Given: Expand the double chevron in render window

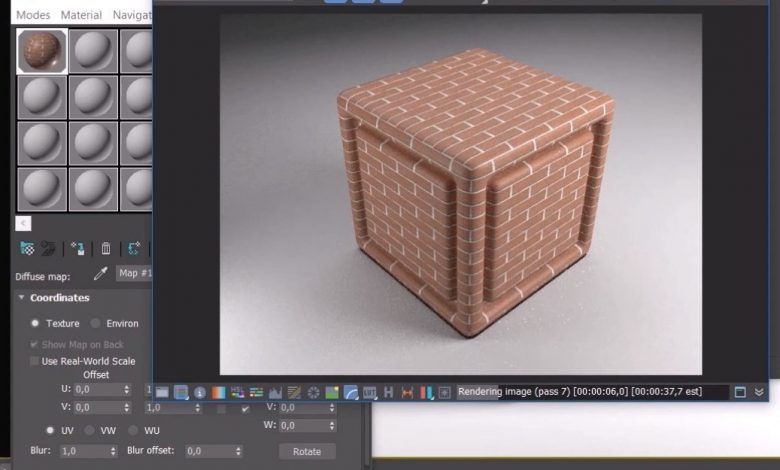Looking at the screenshot, I should (x=759, y=392).
